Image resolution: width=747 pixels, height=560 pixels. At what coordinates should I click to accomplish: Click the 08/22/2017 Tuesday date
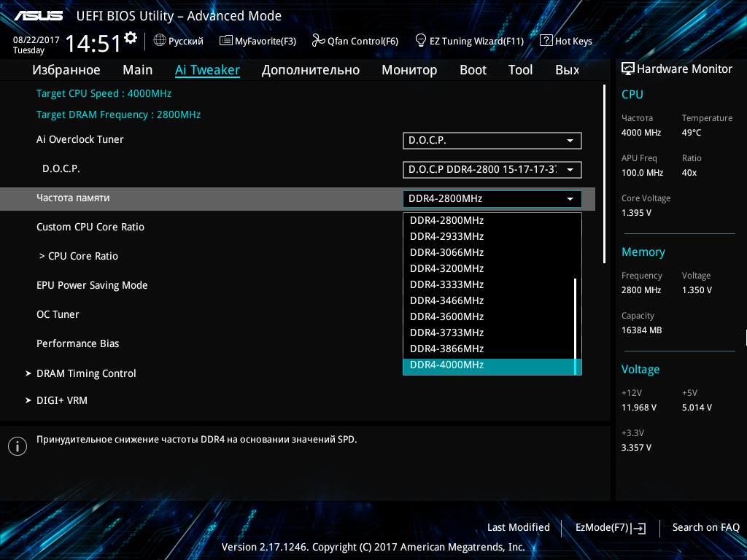[36, 45]
